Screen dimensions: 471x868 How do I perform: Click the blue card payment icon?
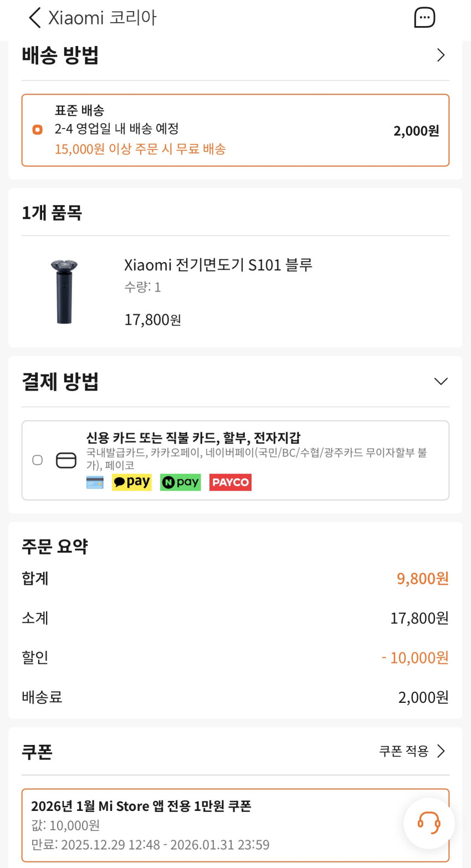[95, 482]
